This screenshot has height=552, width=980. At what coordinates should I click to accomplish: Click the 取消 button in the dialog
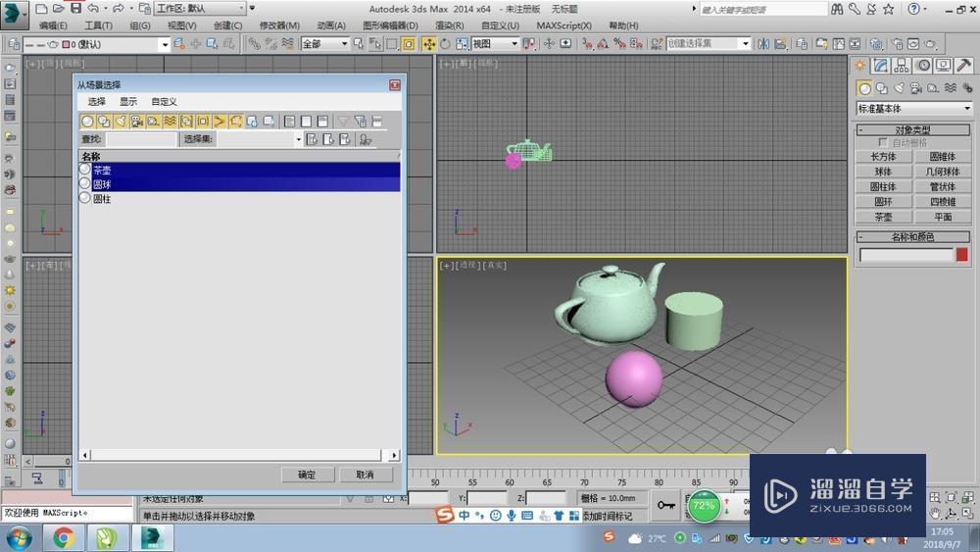[x=365, y=476]
